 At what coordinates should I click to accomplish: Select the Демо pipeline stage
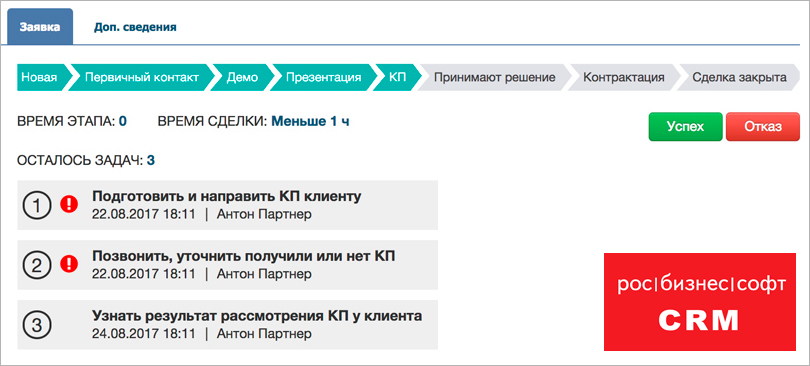(242, 77)
